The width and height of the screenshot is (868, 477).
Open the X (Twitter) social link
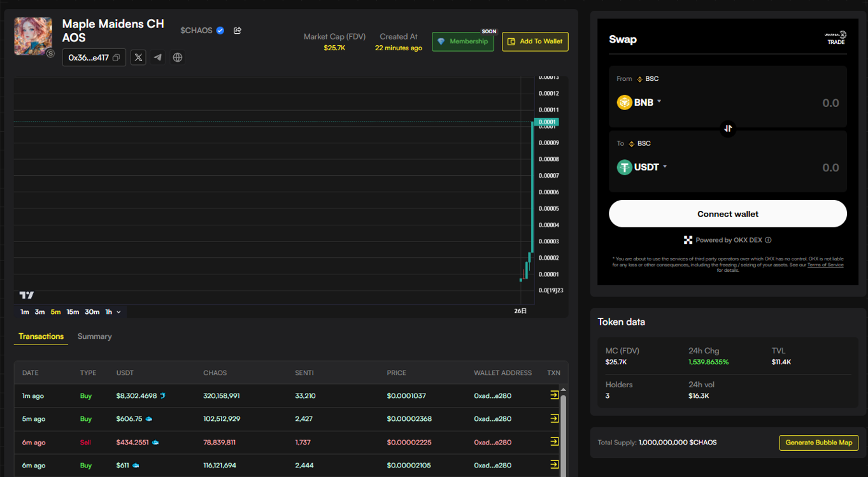click(138, 57)
